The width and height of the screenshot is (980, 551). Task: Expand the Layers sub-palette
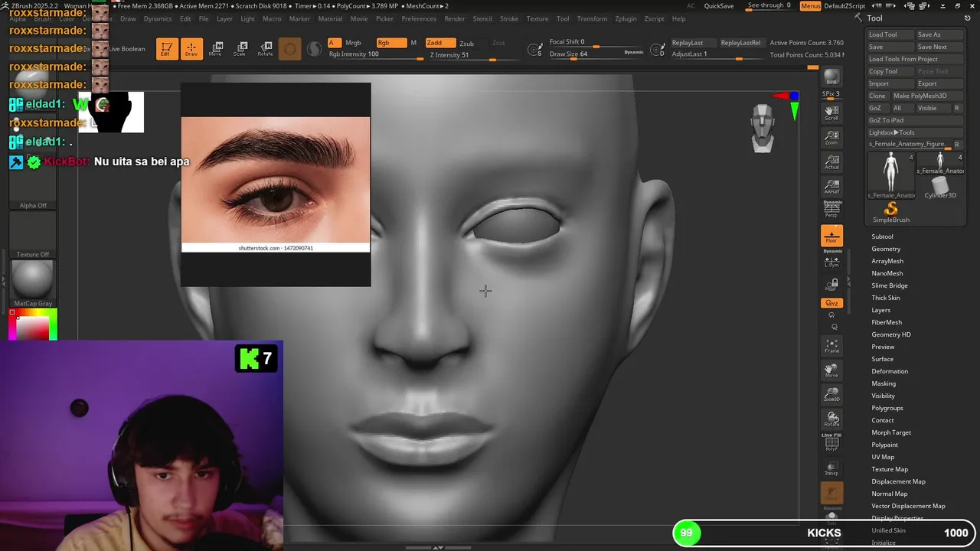click(880, 310)
